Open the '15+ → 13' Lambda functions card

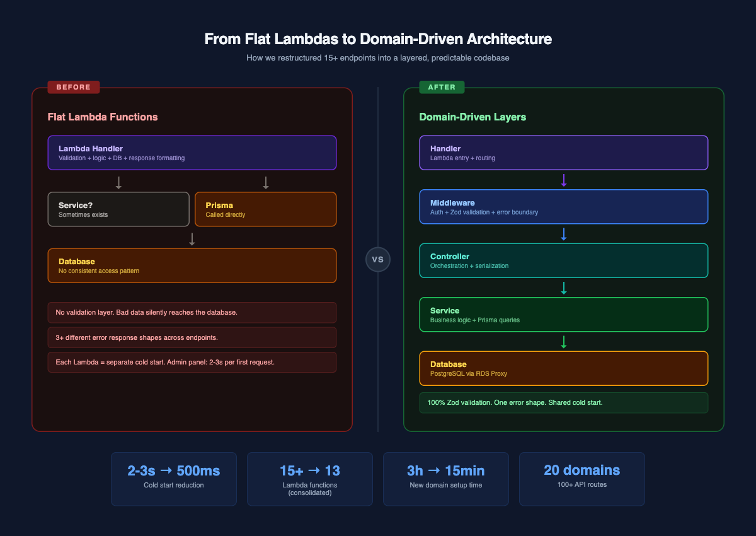coord(310,479)
